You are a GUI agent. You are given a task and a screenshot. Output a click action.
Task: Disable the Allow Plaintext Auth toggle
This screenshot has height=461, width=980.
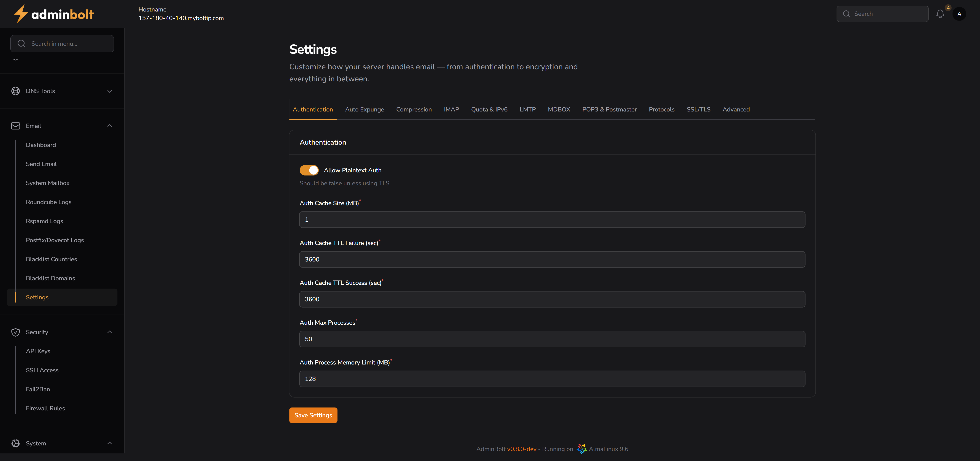309,170
